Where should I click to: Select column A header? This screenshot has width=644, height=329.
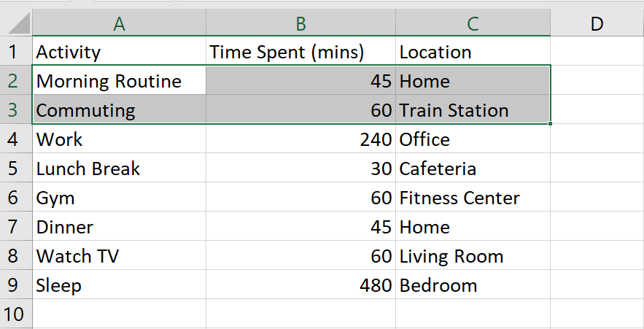[x=119, y=24]
